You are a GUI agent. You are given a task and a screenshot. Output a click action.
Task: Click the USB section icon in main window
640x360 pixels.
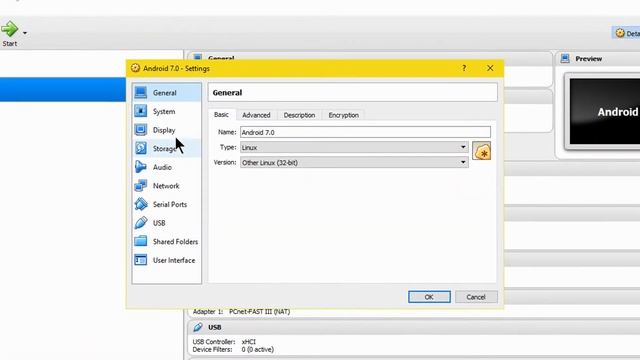(198, 327)
